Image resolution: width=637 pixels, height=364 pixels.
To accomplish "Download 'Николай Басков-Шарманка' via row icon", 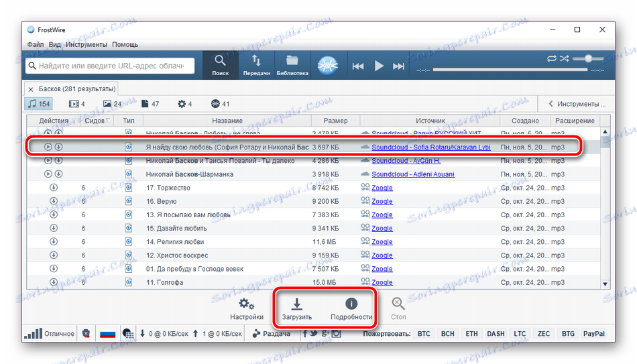I will tap(58, 174).
